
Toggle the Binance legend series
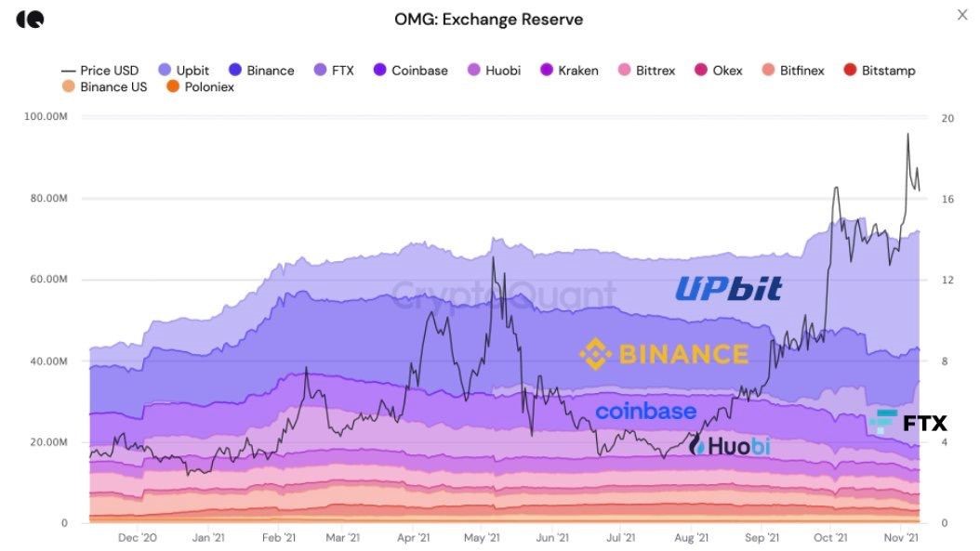coord(261,71)
